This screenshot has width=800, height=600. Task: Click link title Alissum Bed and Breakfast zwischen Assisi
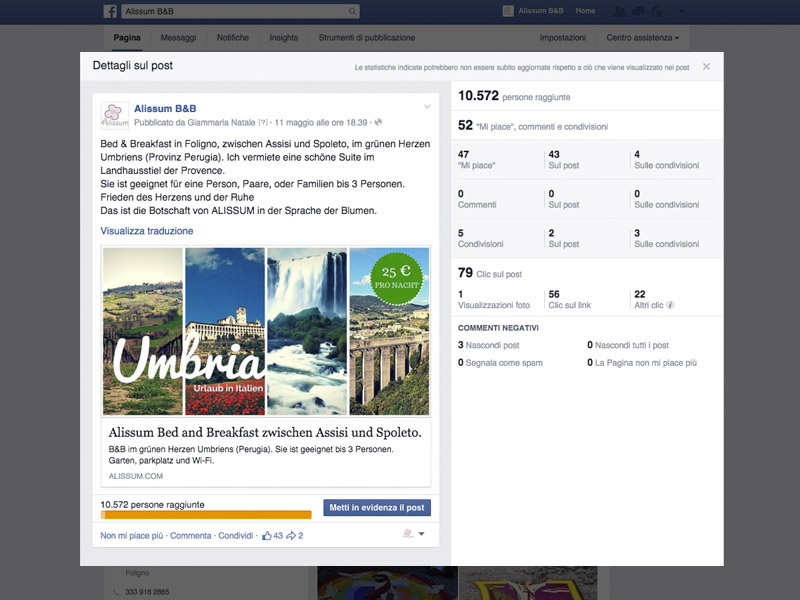click(265, 433)
